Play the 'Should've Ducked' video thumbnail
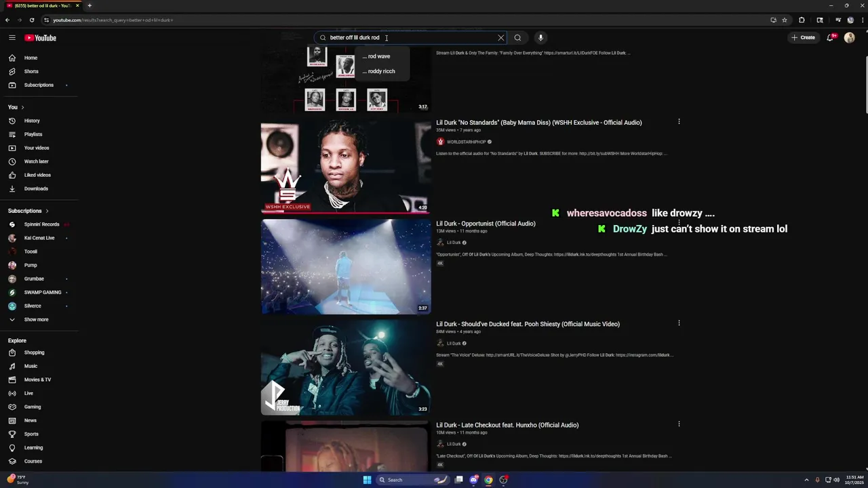This screenshot has height=488, width=868. tap(346, 367)
